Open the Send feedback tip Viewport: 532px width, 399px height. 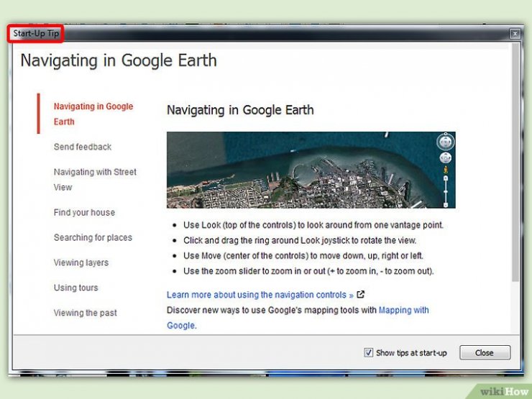83,147
